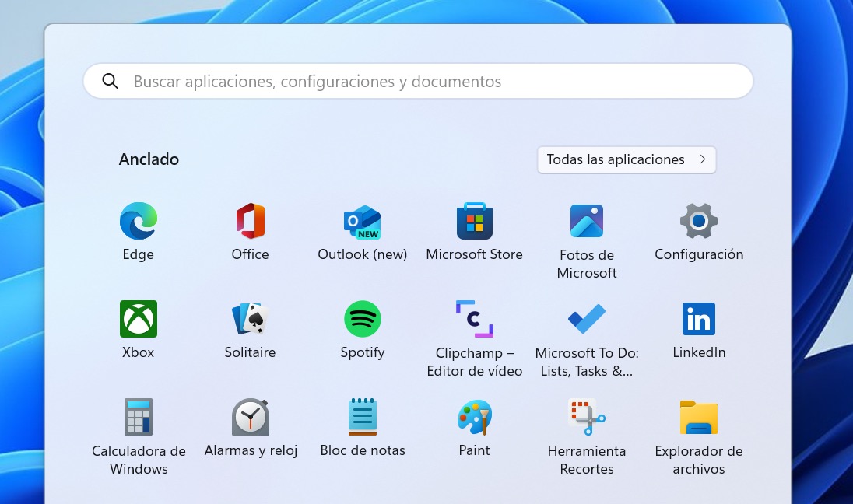853x504 pixels.
Task: Open the Microsoft Store icon
Action: click(x=475, y=221)
